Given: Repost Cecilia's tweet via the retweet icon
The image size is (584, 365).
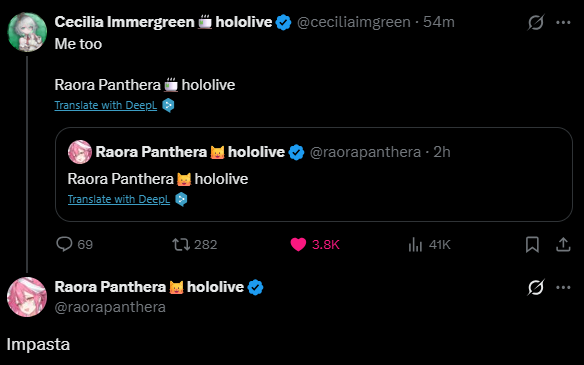Looking at the screenshot, I should point(181,245).
